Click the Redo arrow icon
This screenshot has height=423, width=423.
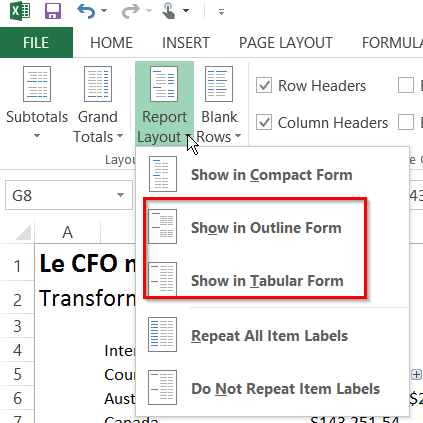[x=130, y=11]
